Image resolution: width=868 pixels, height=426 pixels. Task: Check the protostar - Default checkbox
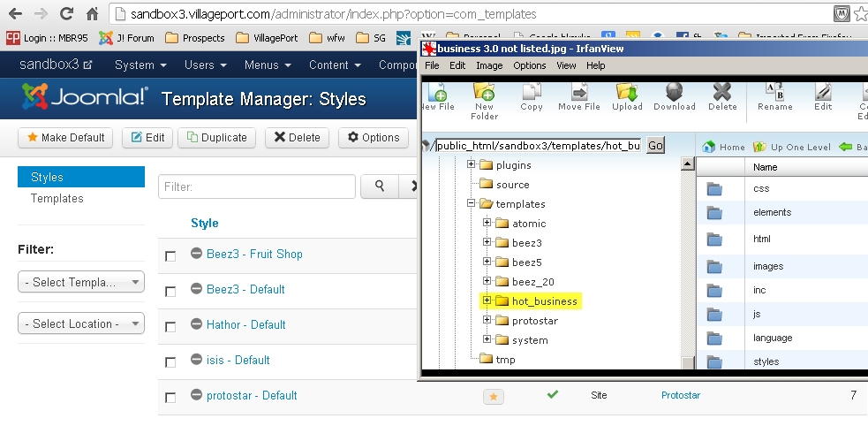click(170, 398)
